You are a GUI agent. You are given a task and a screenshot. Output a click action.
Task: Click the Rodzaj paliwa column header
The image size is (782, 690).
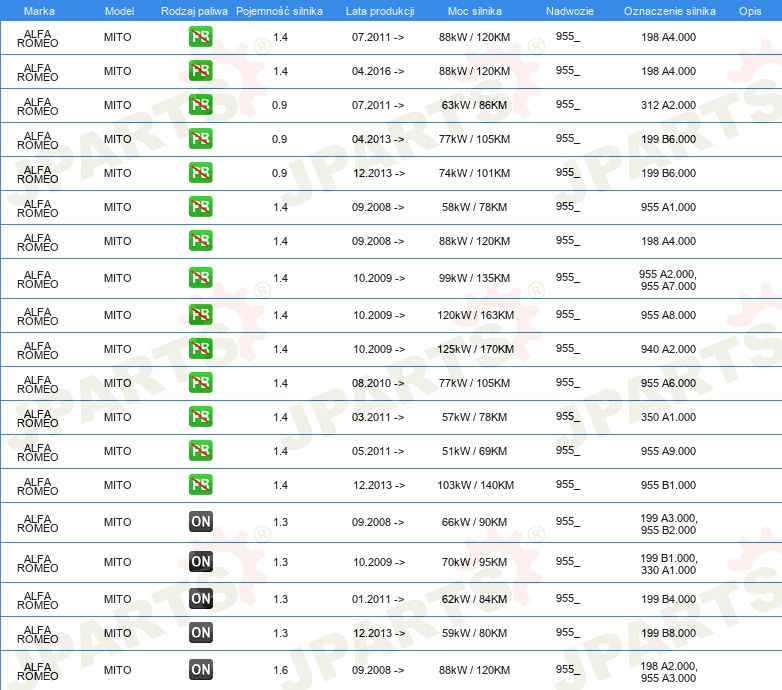[x=194, y=11]
